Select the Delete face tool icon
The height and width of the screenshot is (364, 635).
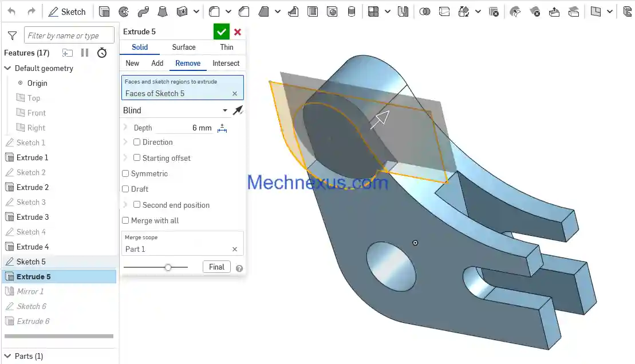tap(535, 12)
